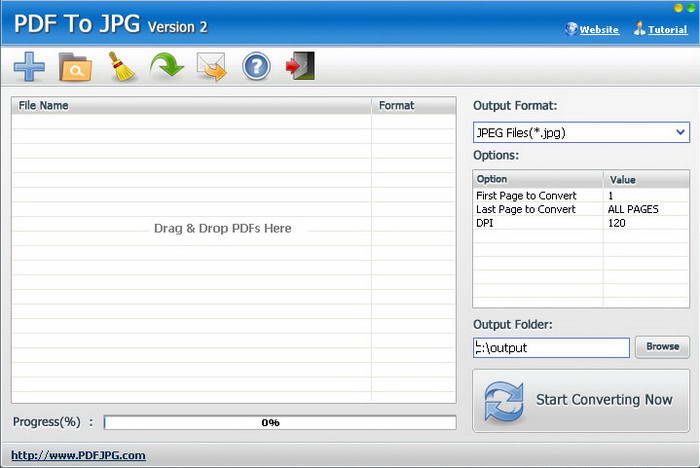Screen dimensions: 700x468
Task: Click the green window control dot
Action: tap(691, 8)
